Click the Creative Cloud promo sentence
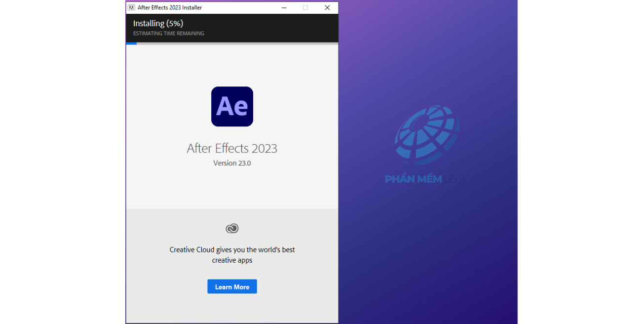This screenshot has width=644, height=324. (232, 255)
